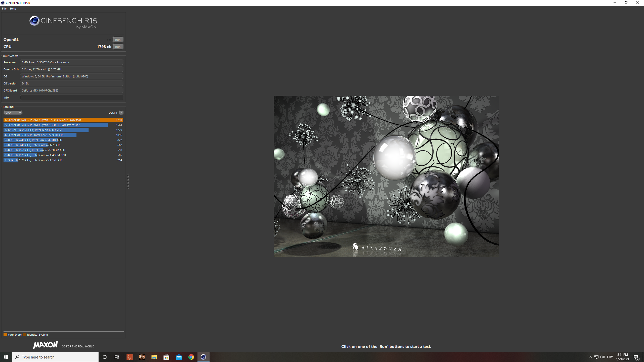
Task: Click the Your Score orange legend swatch
Action: pyautogui.click(x=5, y=335)
